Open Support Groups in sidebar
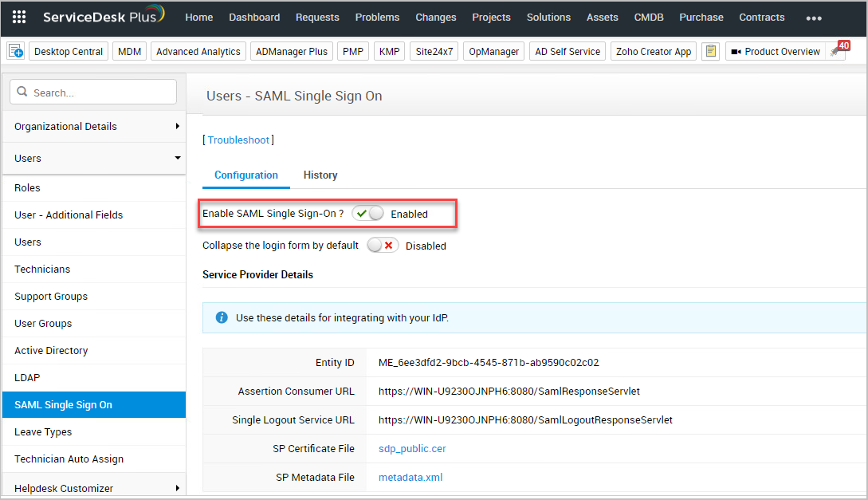868x500 pixels. (x=94, y=296)
